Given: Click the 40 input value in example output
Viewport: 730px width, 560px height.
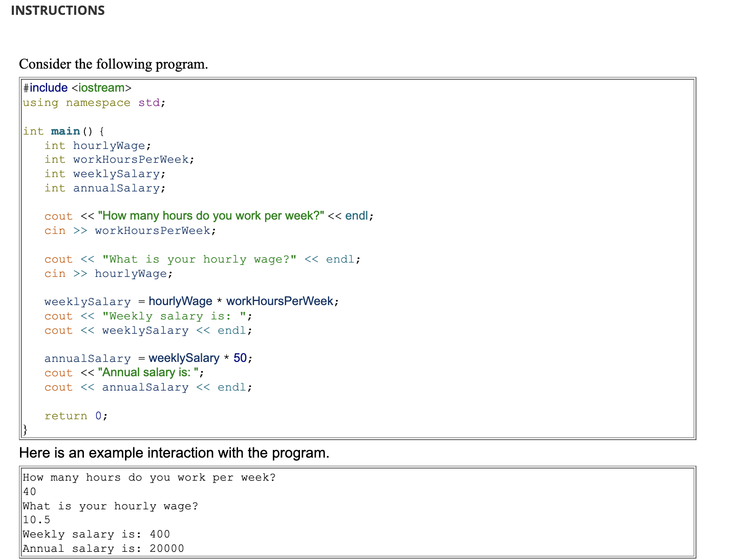Looking at the screenshot, I should [x=29, y=491].
